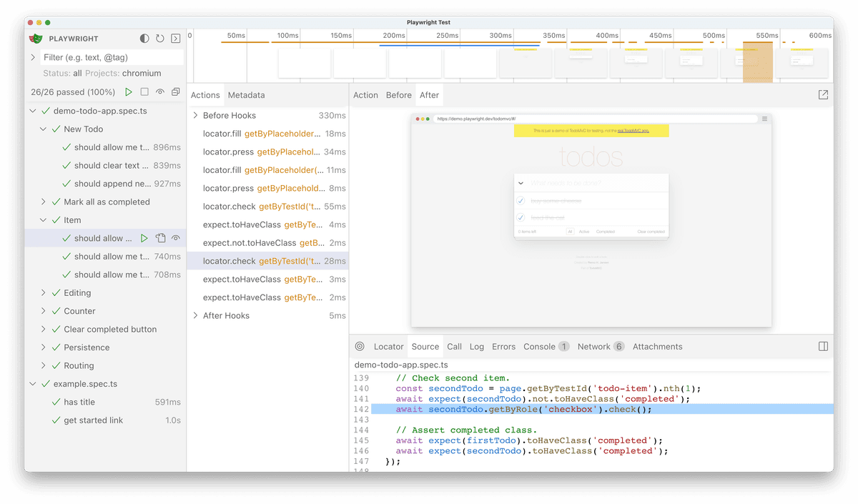Viewport: 858px width, 504px height.
Task: Expand the Editing group
Action: pyautogui.click(x=43, y=293)
